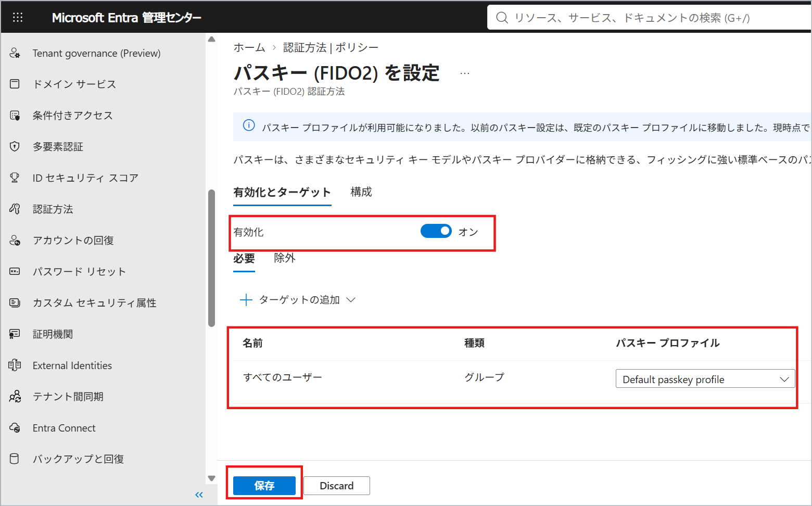Click the info icon in the banner
The width and height of the screenshot is (812, 506).
pyautogui.click(x=249, y=125)
